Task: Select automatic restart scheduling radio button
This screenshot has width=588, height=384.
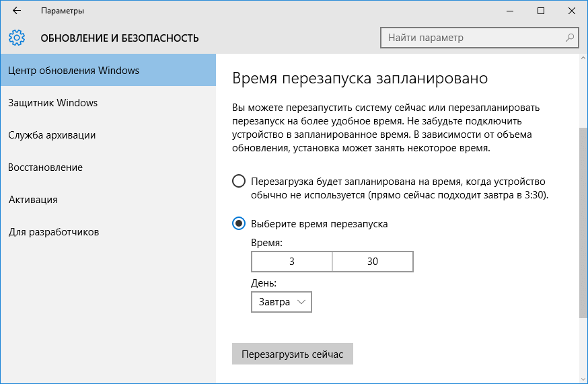Action: (x=238, y=182)
